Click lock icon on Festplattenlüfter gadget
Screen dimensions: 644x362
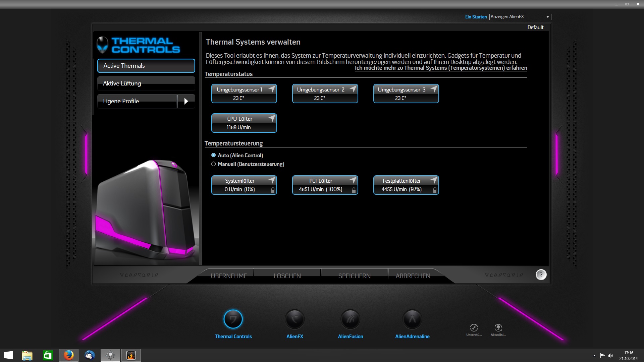(x=435, y=190)
